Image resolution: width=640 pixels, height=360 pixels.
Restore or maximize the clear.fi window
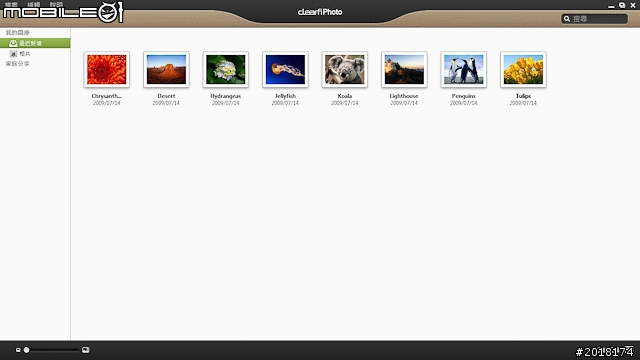point(622,5)
